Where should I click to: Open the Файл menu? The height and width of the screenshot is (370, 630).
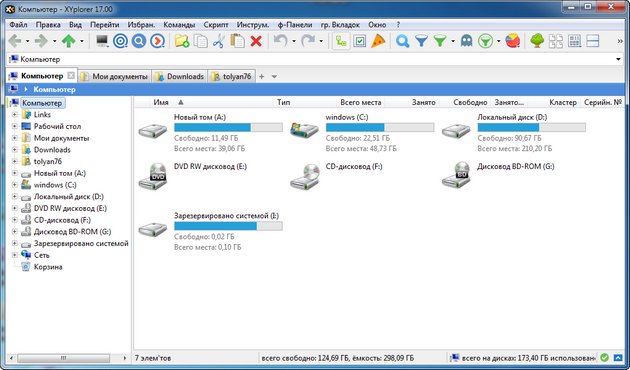18,25
